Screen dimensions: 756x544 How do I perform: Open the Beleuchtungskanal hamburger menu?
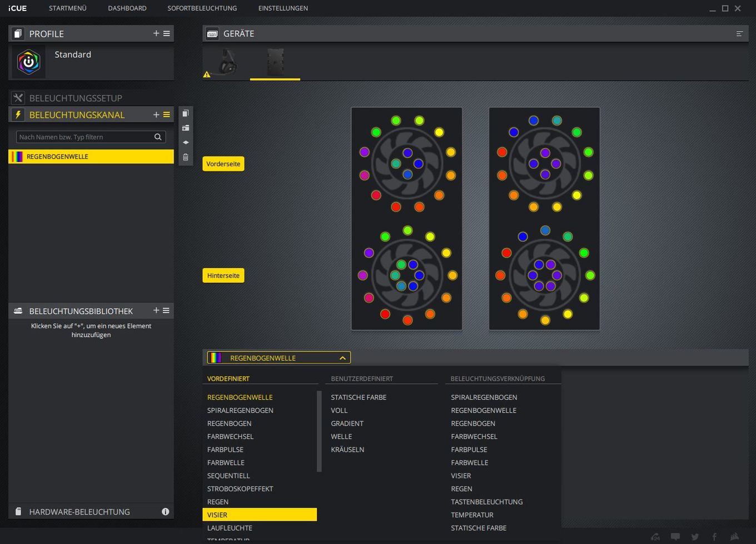(x=166, y=115)
